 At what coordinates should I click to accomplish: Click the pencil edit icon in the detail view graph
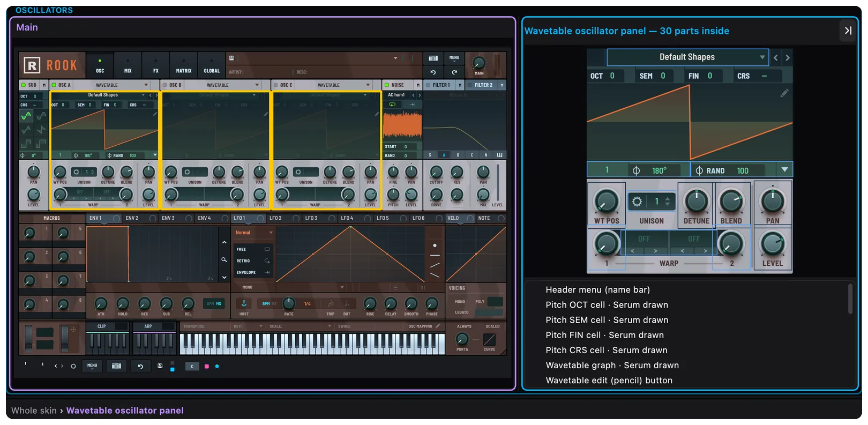784,93
